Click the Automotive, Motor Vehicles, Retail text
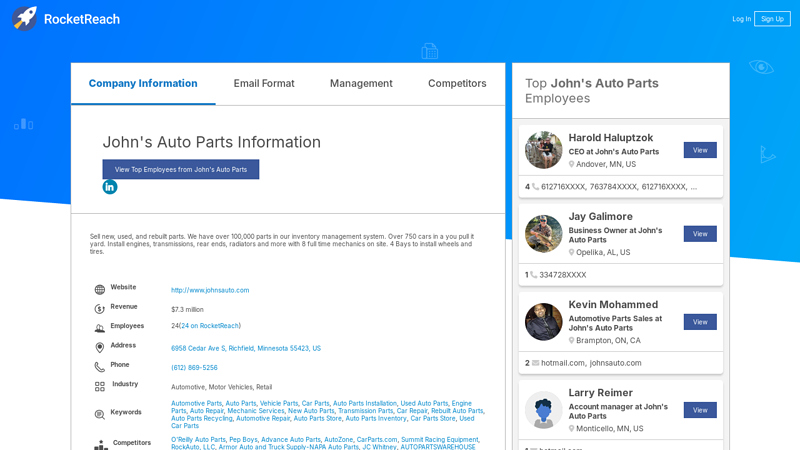The image size is (800, 450). (x=221, y=387)
